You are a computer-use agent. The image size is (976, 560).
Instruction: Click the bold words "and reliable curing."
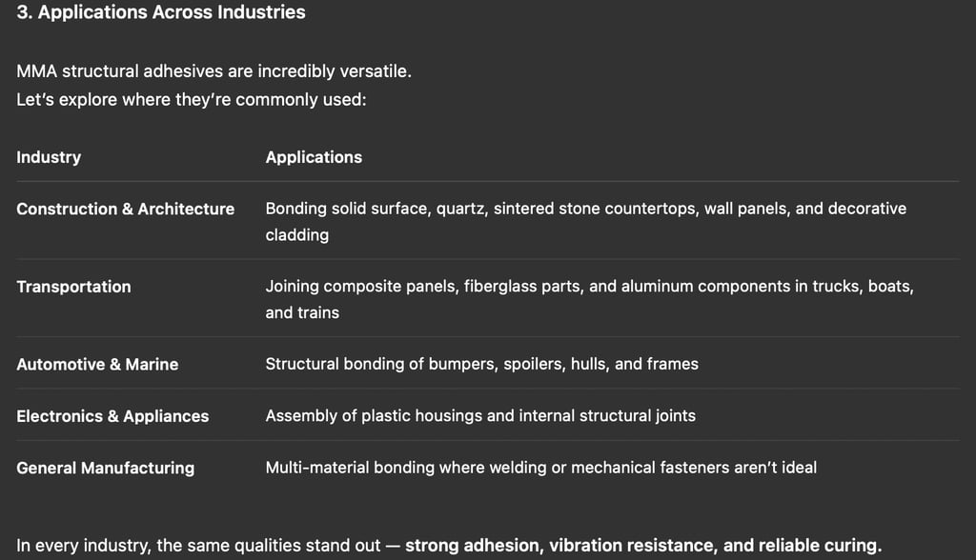(x=803, y=546)
